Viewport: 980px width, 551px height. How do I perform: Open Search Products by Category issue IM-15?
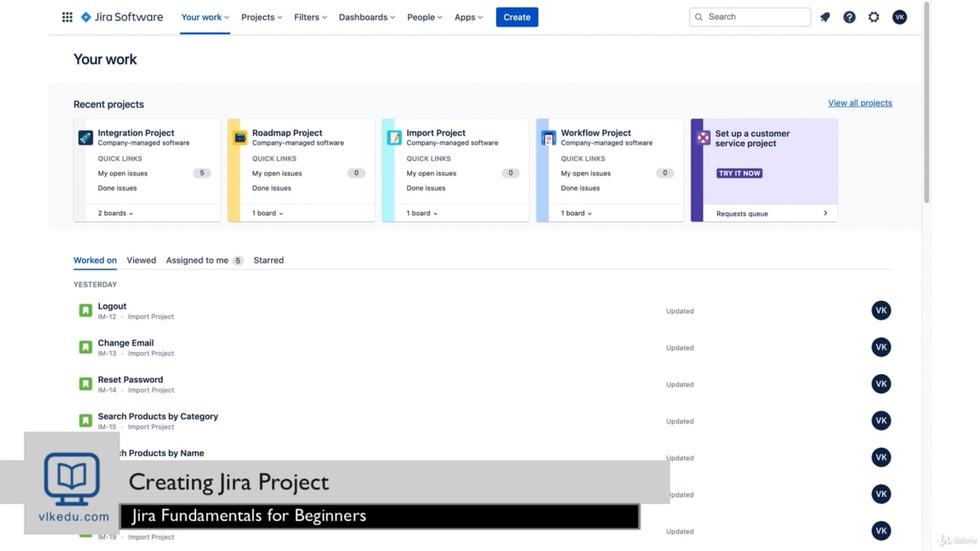(x=158, y=416)
